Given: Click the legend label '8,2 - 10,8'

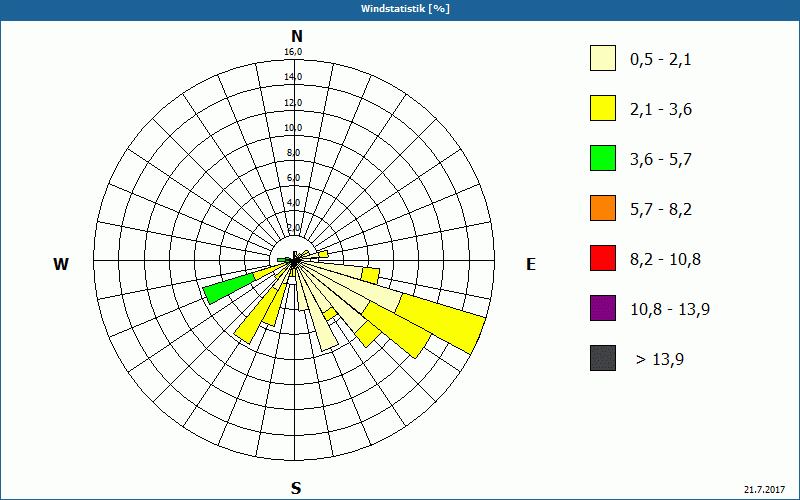Looking at the screenshot, I should pos(665,260).
